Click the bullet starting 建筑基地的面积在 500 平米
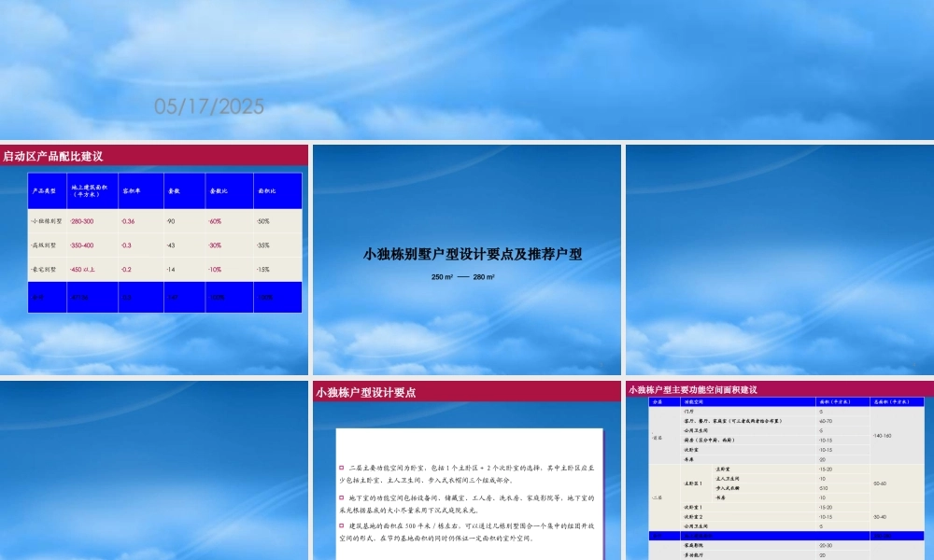The width and height of the screenshot is (934, 560). [467, 532]
